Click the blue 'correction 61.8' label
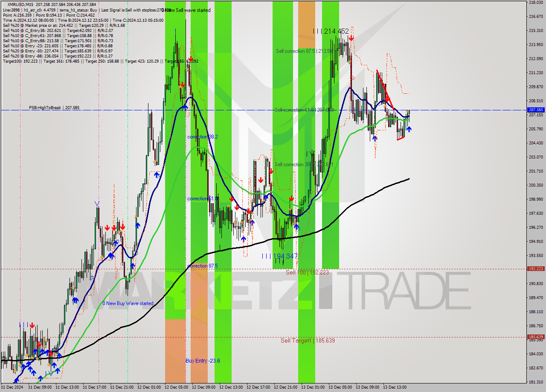This screenshot has height=392, width=546. point(203,199)
